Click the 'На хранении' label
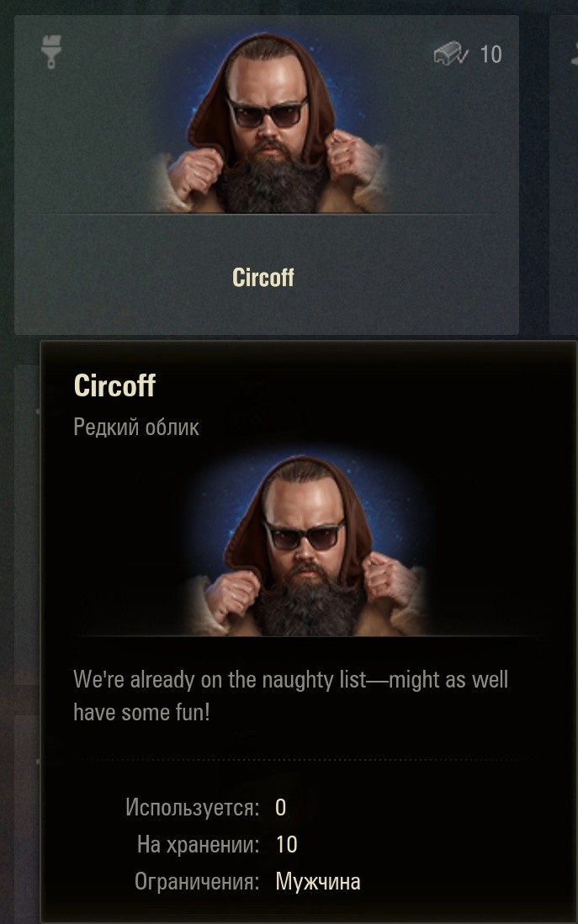The width and height of the screenshot is (578, 924). point(198,844)
